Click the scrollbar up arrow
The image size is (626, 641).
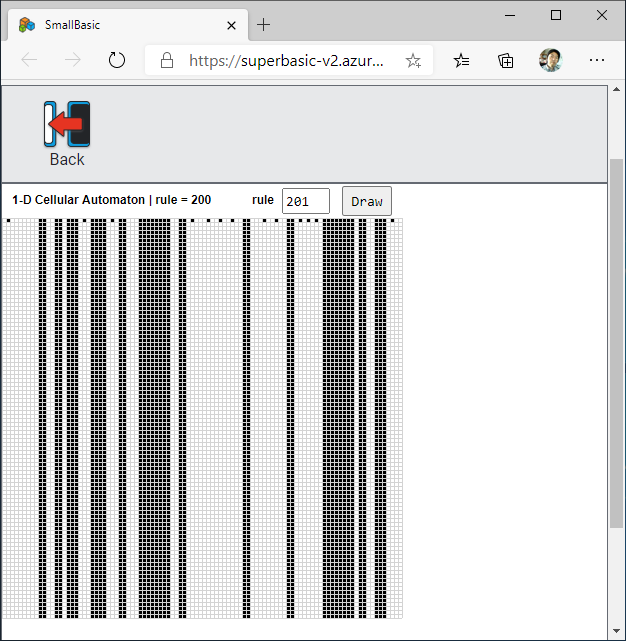coord(616,90)
